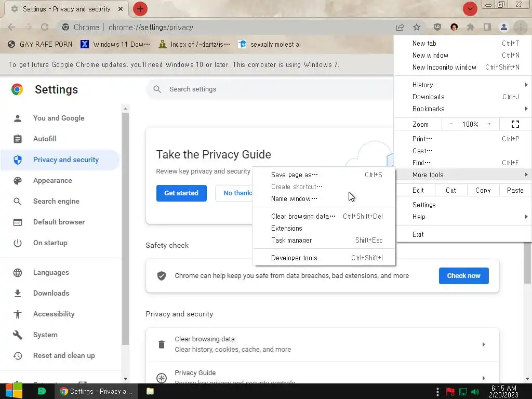
Task: Click Paste in the Edit row
Action: (x=515, y=190)
